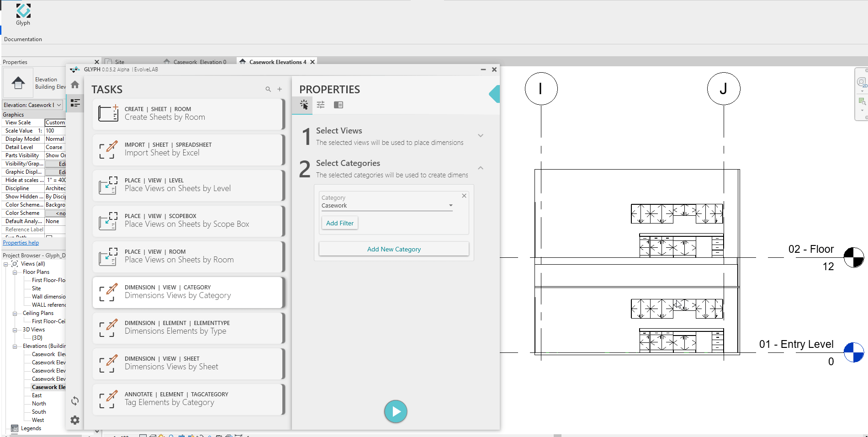The height and width of the screenshot is (437, 868).
Task: Close the Casework Elevations 4 tab
Action: pos(312,62)
